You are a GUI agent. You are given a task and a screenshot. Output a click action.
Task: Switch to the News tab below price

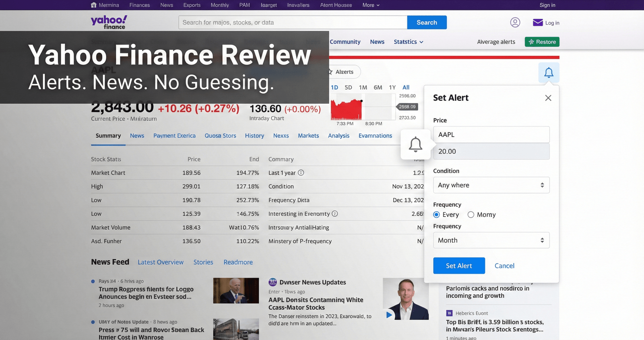137,136
